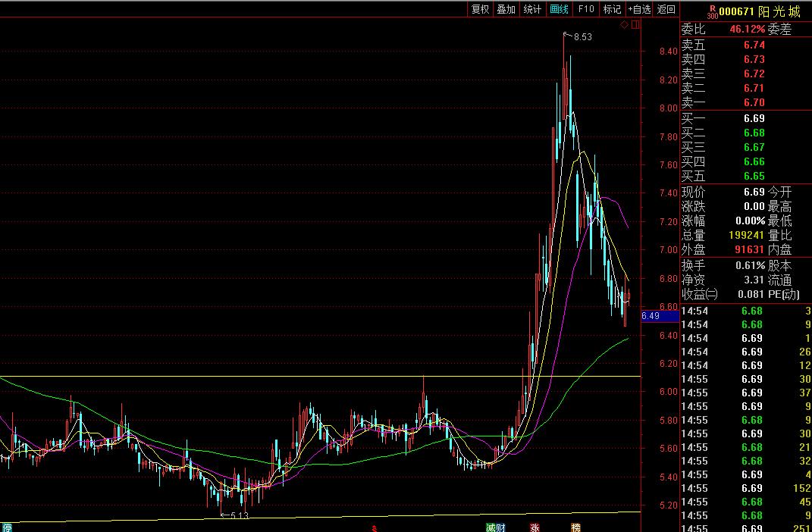Open the 统计 statistics tool
The width and height of the screenshot is (812, 532).
pos(532,9)
